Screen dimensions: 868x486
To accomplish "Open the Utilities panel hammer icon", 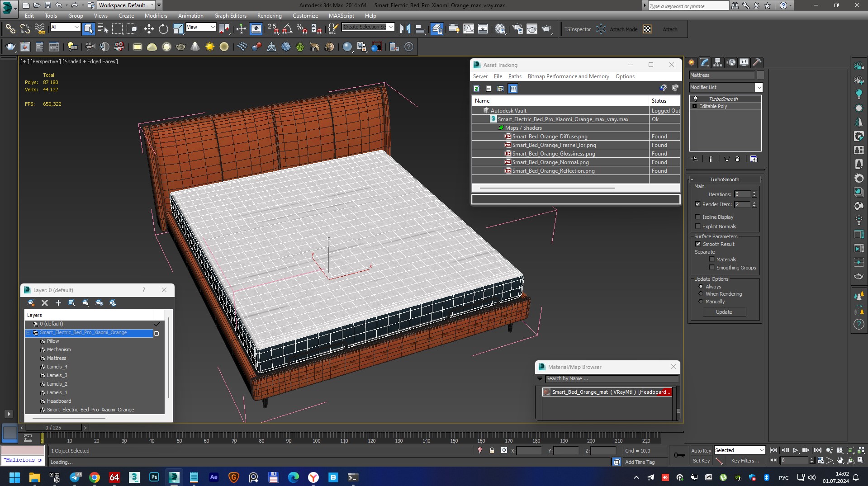I will point(757,62).
